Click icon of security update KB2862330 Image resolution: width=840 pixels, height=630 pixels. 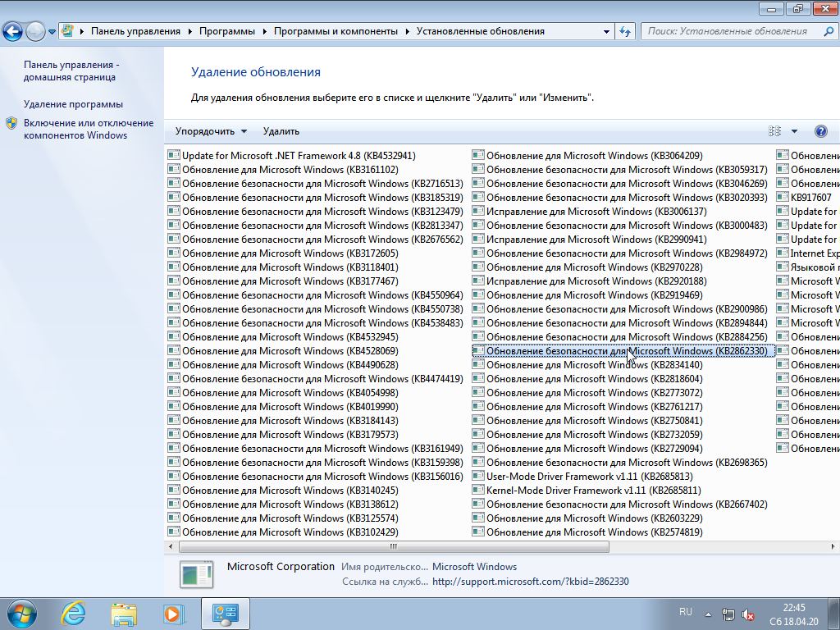coord(478,350)
